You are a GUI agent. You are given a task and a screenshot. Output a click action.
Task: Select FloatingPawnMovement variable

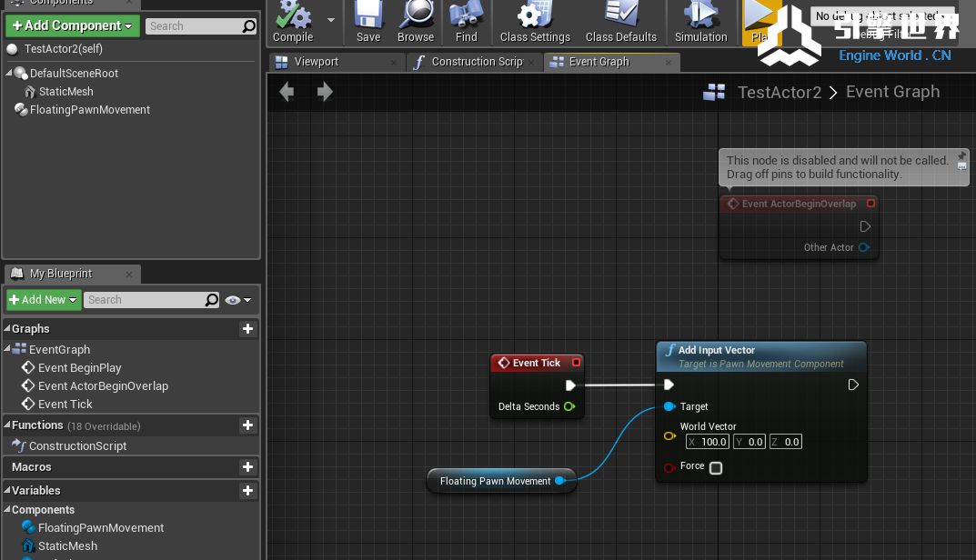(x=101, y=527)
